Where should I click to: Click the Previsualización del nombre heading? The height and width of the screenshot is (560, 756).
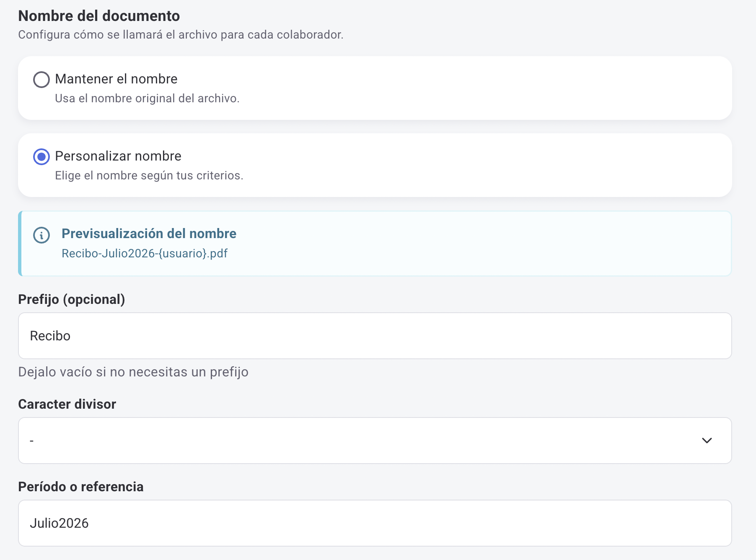(x=149, y=233)
